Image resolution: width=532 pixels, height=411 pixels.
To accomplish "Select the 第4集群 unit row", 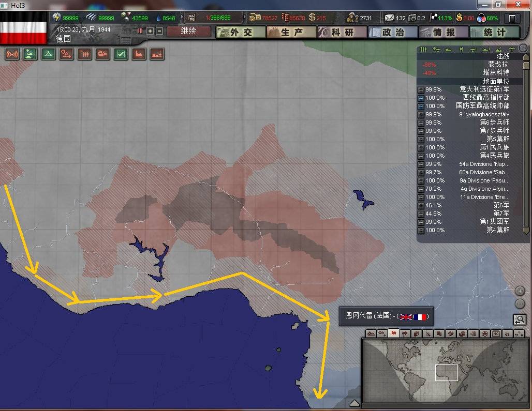I will 468,230.
